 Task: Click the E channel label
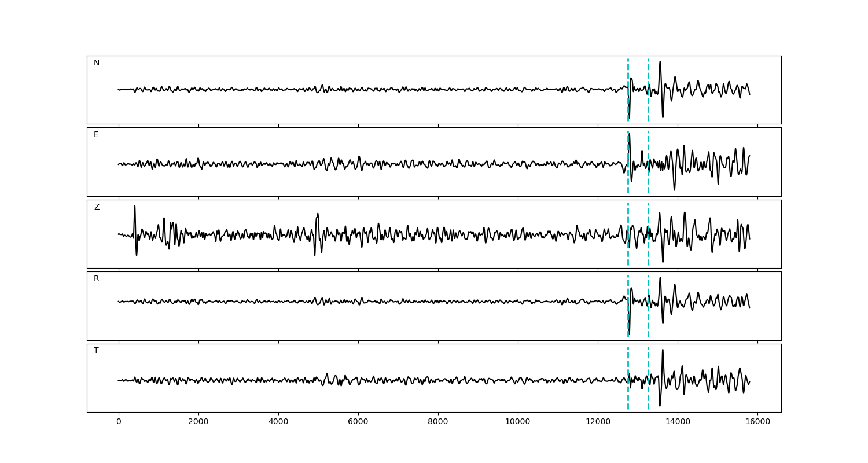[x=96, y=135]
